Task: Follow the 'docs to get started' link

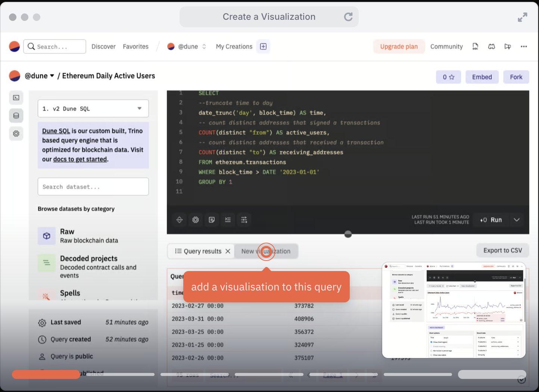Action: 80,159
